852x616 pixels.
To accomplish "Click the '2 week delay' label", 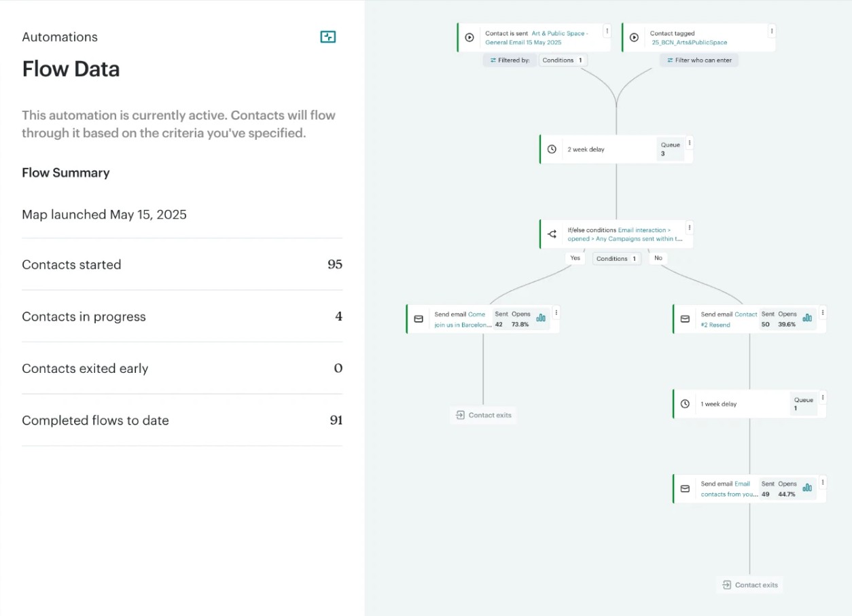I will [x=586, y=149].
